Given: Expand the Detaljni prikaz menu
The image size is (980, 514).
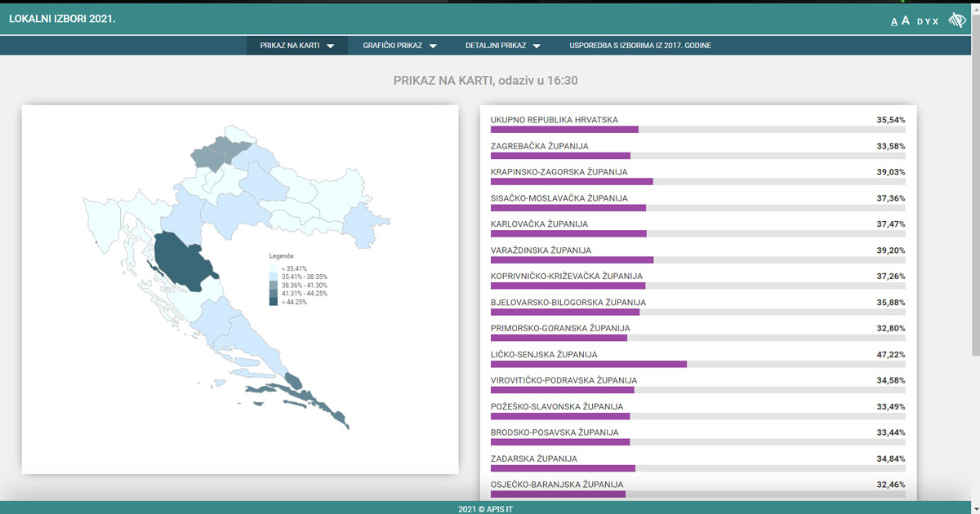Looking at the screenshot, I should (503, 46).
